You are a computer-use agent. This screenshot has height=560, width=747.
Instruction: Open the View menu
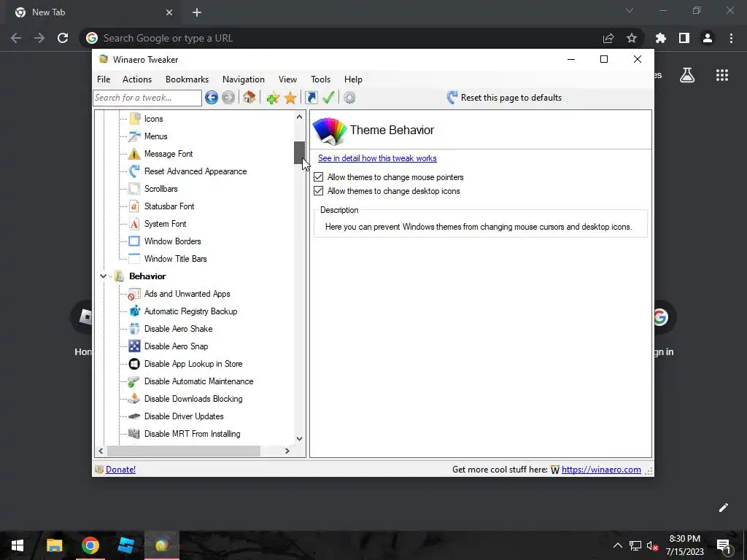[287, 79]
